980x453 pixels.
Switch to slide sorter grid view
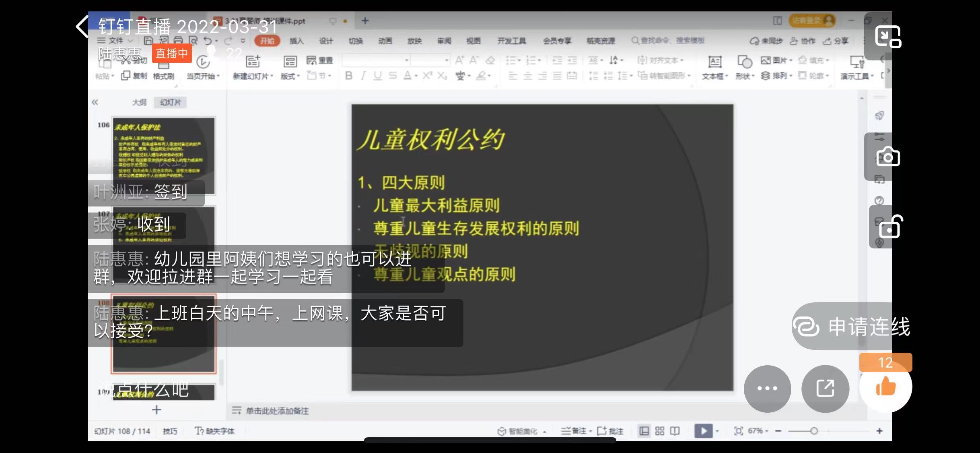(x=659, y=431)
